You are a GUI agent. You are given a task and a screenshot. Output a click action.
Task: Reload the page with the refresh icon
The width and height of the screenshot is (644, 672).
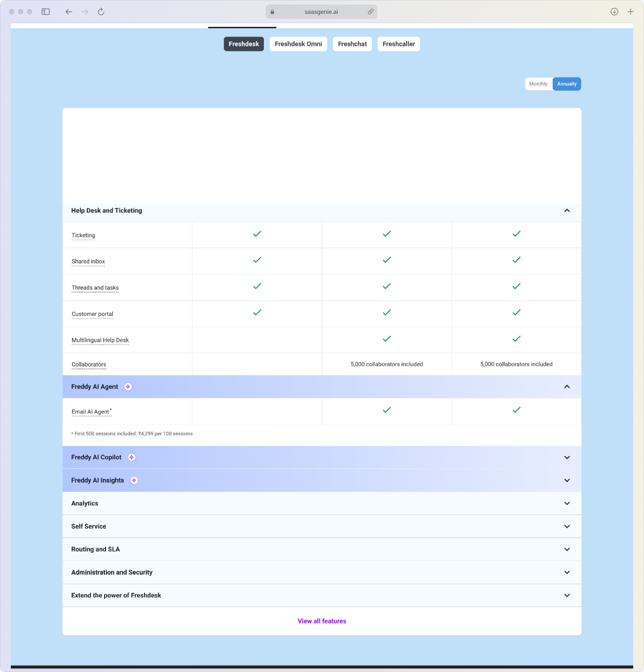101,12
